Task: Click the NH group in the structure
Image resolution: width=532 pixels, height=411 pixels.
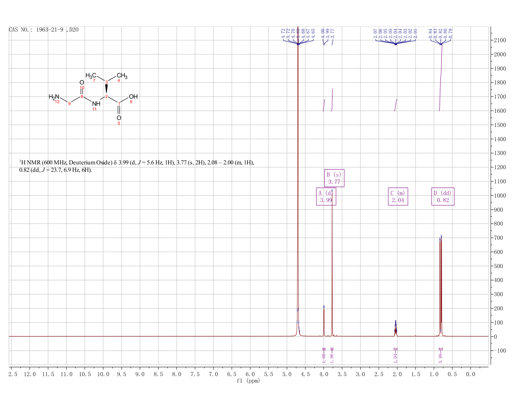Action: [x=96, y=104]
